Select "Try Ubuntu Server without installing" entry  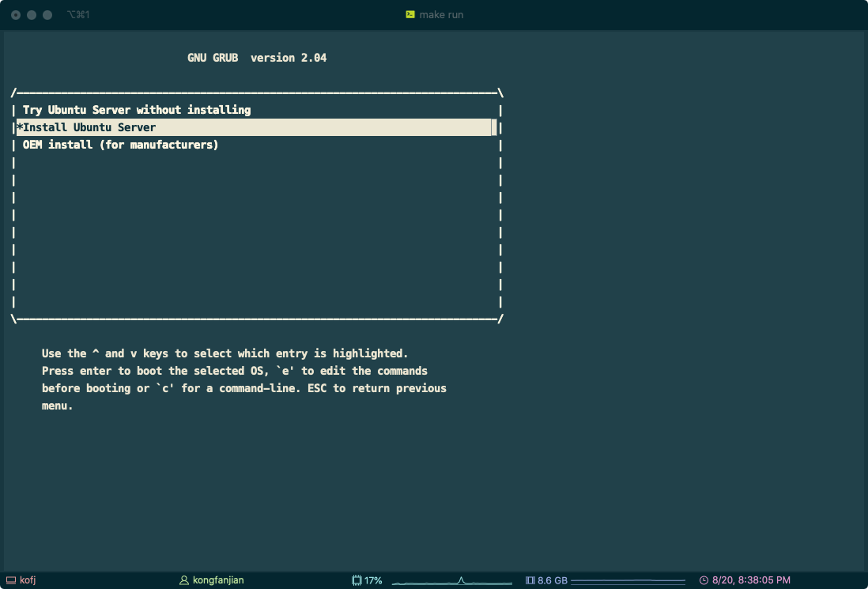tap(137, 110)
